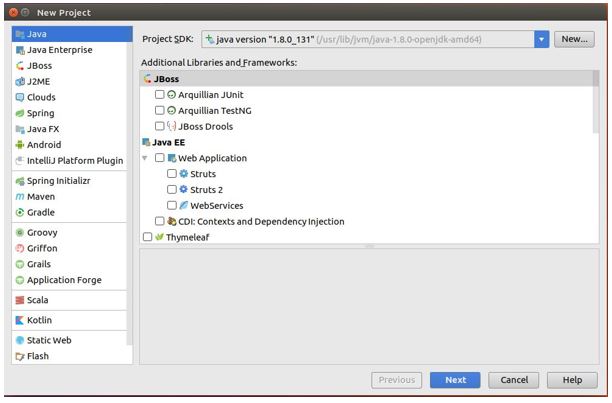Viewport: 612px width, 403px height.
Task: Click the Scala icon
Action: [x=20, y=300]
